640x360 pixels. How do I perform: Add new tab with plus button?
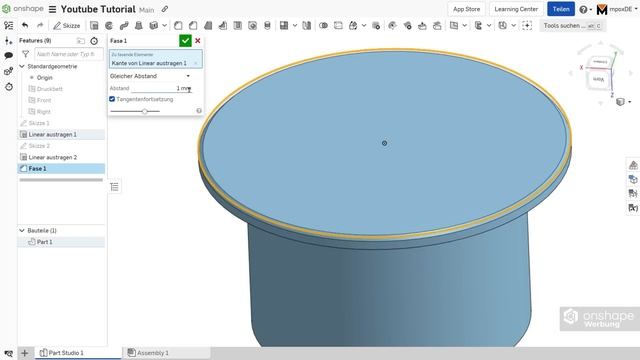(24, 353)
